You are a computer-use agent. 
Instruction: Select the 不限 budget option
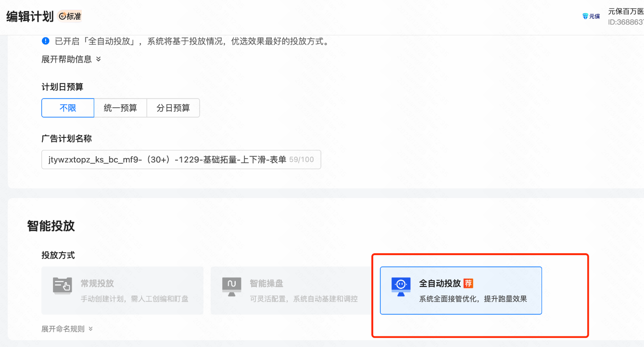[67, 108]
